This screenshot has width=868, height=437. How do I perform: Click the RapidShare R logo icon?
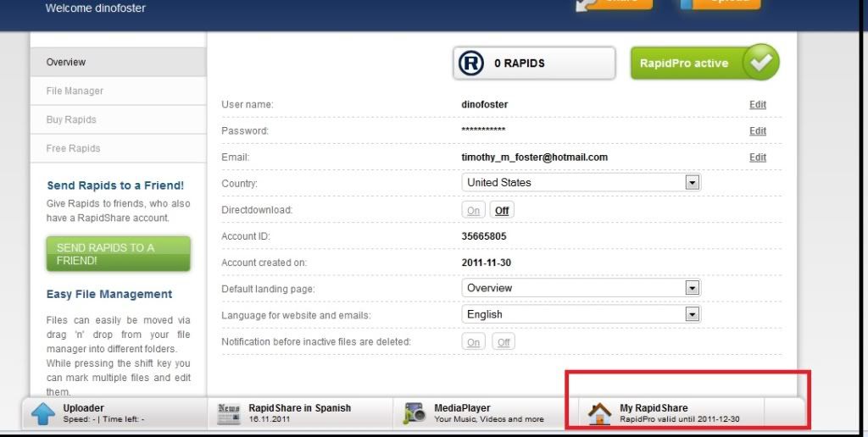(471, 63)
